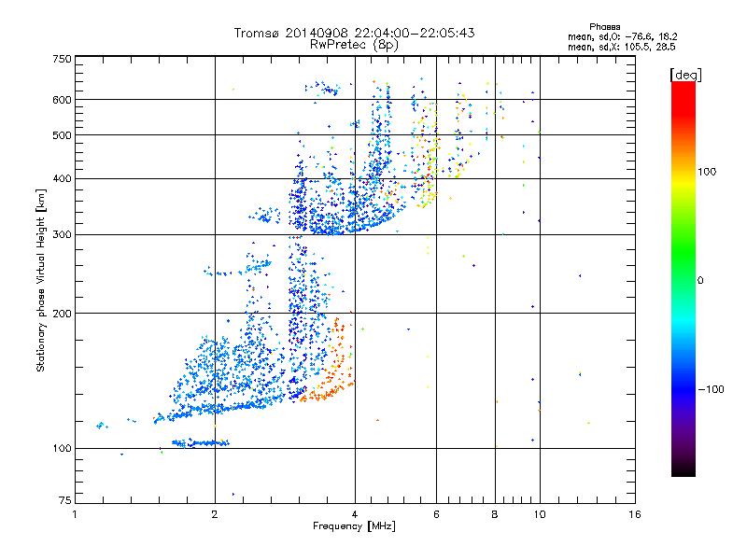This screenshot has width=747, height=560.
Task: Click the small blue echo cluster above 600 km
Action: [x=323, y=88]
